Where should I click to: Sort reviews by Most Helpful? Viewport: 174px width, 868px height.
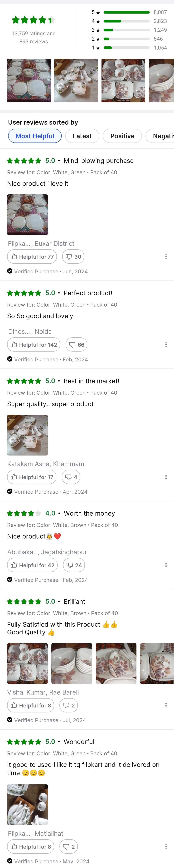35,136
